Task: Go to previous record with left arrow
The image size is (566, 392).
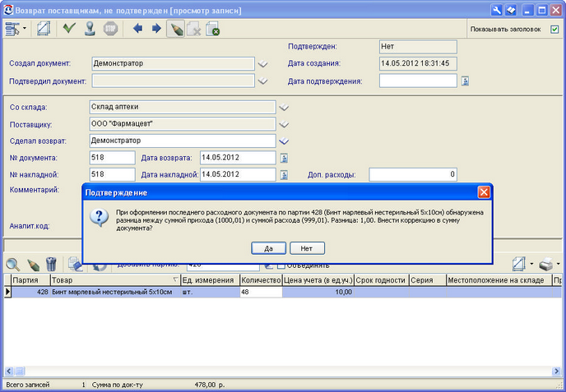Action: pyautogui.click(x=137, y=28)
